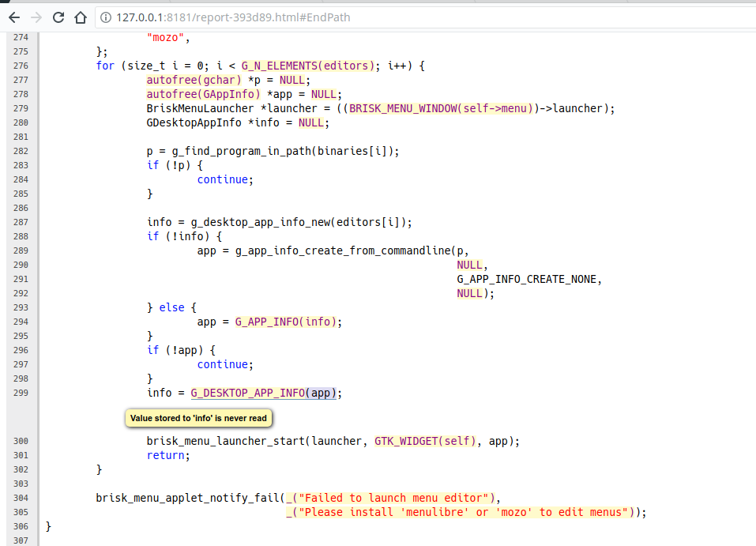Reload the report page
Viewport: 756px width, 546px height.
(58, 18)
